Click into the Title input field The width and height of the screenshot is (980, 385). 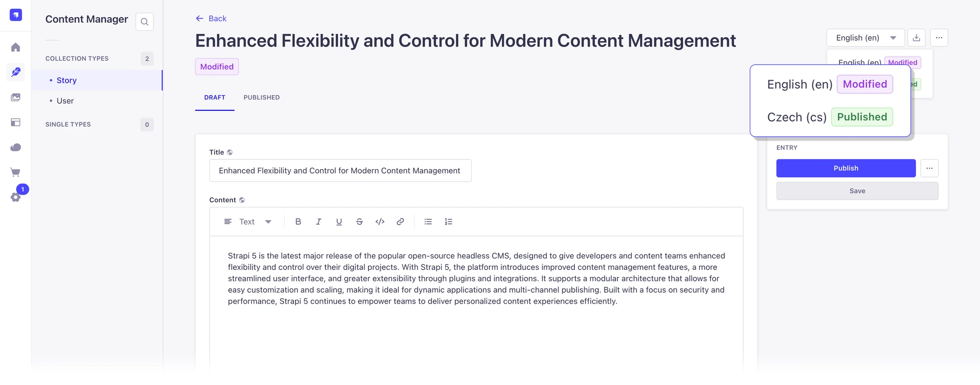[340, 171]
